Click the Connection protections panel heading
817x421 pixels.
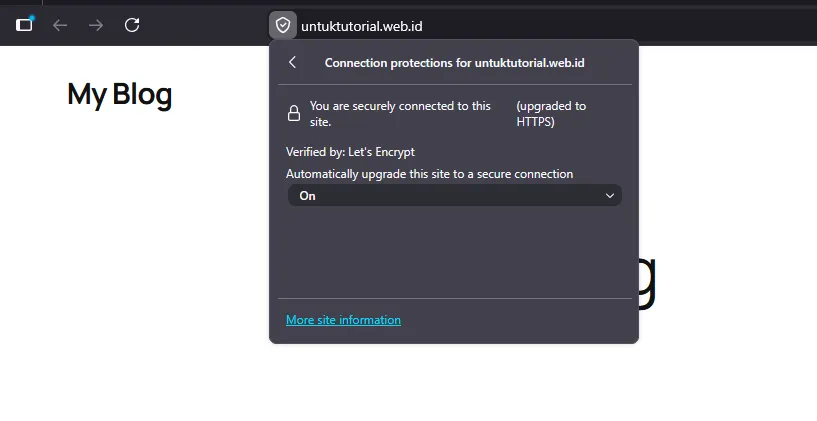[454, 63]
